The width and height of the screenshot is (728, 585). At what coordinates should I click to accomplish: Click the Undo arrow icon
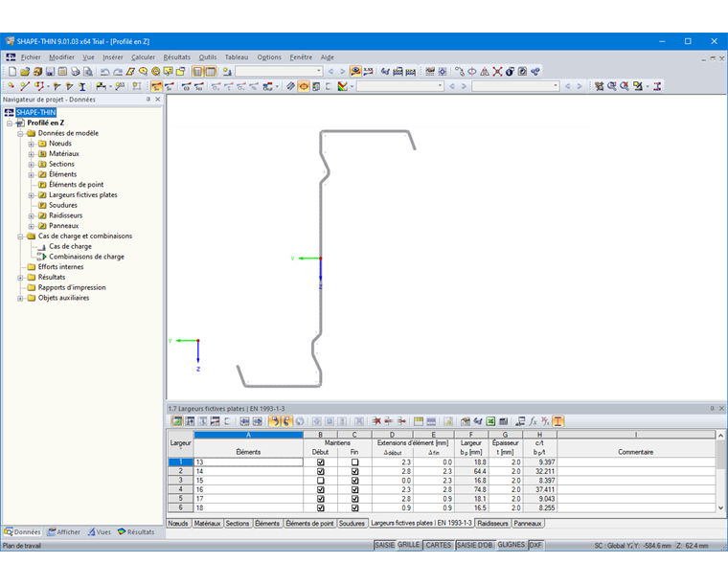105,72
